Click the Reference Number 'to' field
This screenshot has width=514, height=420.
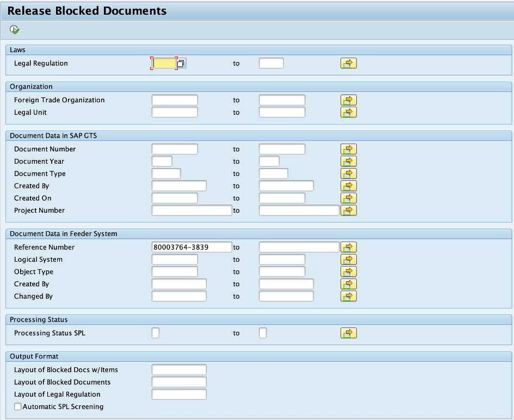tap(299, 247)
